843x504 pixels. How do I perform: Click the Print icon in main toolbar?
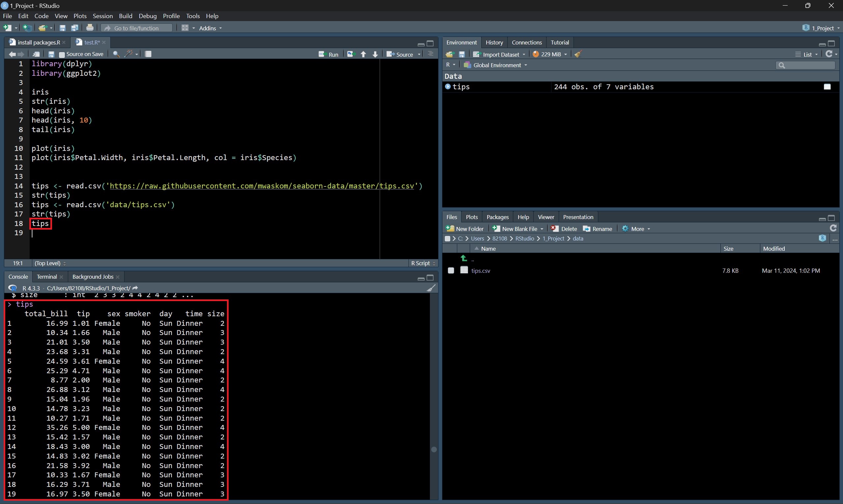(90, 28)
